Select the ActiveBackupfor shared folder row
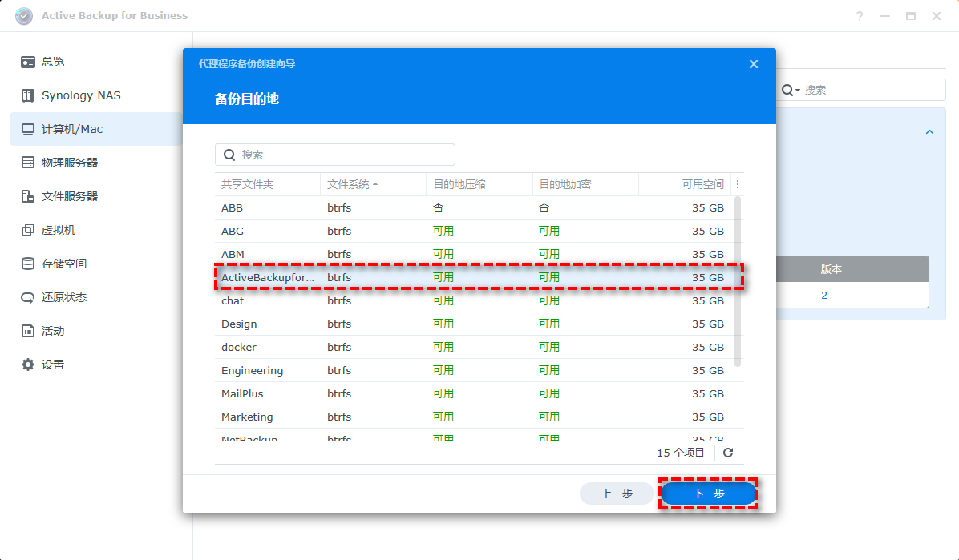 click(401, 277)
